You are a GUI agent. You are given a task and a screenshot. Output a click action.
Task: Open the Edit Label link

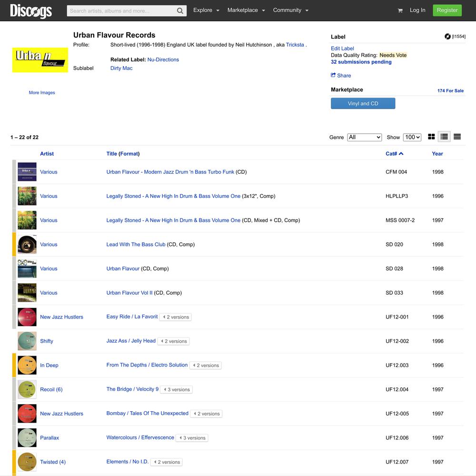342,49
